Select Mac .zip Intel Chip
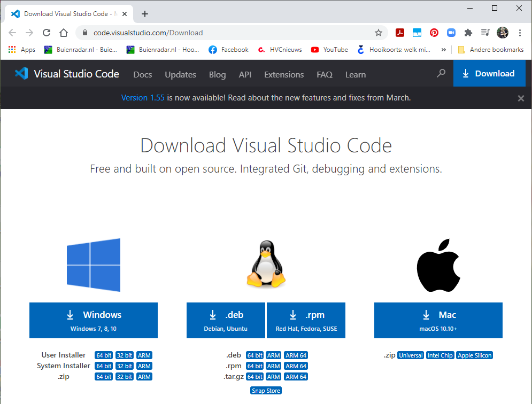The width and height of the screenshot is (532, 404). 440,355
